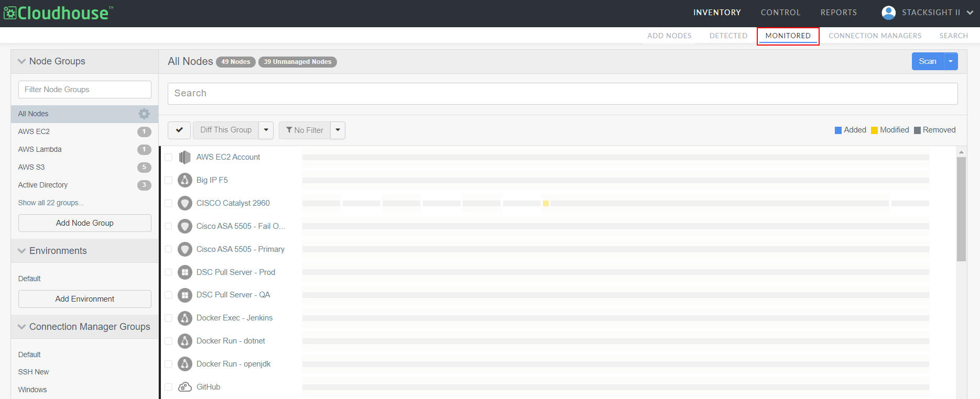The width and height of the screenshot is (980, 399).
Task: Tick the CISCO Catalyst 2960 checkbox
Action: [168, 203]
